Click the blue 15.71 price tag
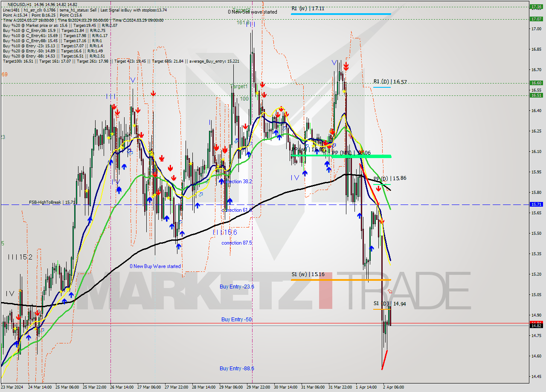 (x=536, y=205)
